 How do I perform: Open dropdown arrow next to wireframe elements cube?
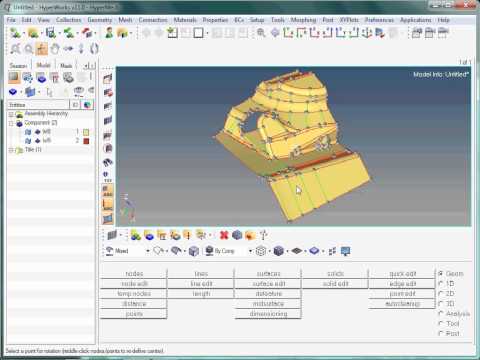click(269, 251)
